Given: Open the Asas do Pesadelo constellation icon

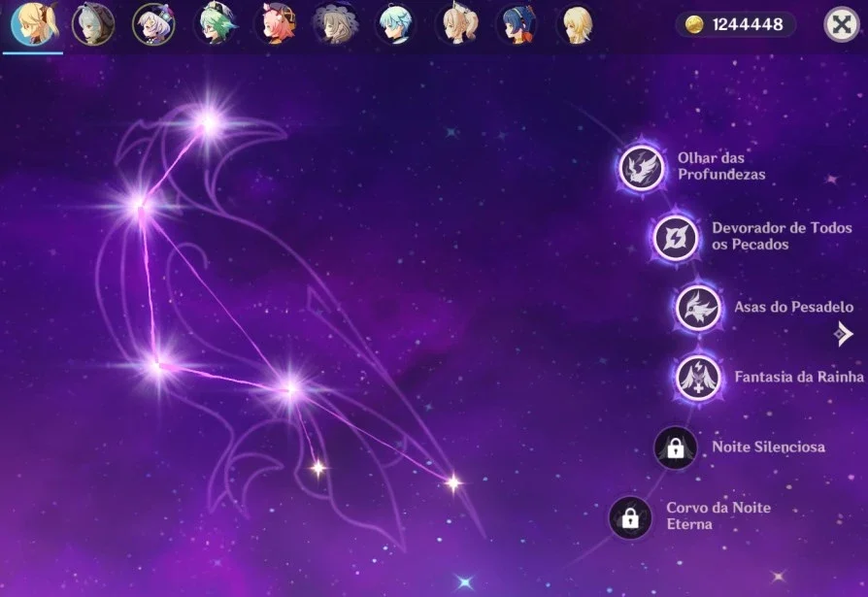Looking at the screenshot, I should [x=698, y=308].
